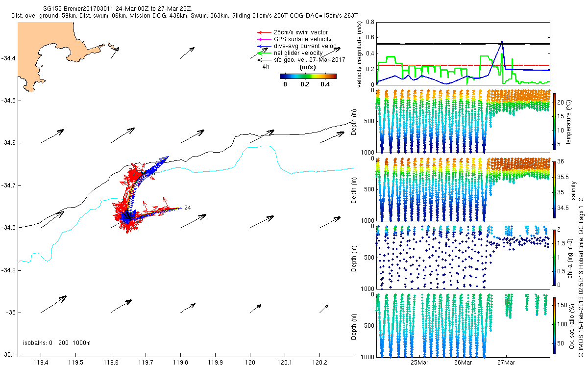This screenshot has height=368, width=588.
Task: Click the red arrow legend symbol for swim vector
Action: (264, 32)
